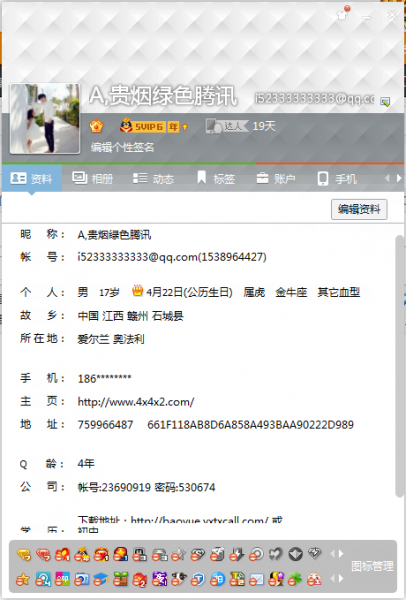Open the 手机 mobile tab
The image size is (406, 600).
[x=337, y=178]
